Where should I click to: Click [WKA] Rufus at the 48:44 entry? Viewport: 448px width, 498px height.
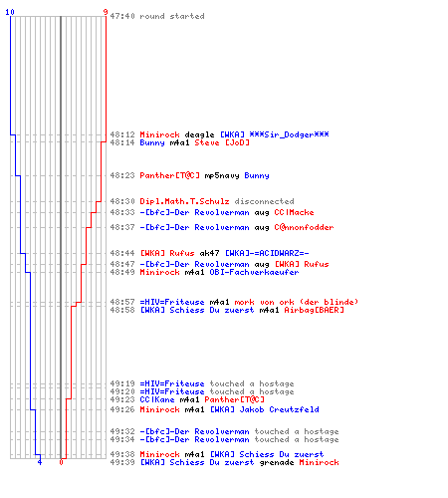coord(167,253)
